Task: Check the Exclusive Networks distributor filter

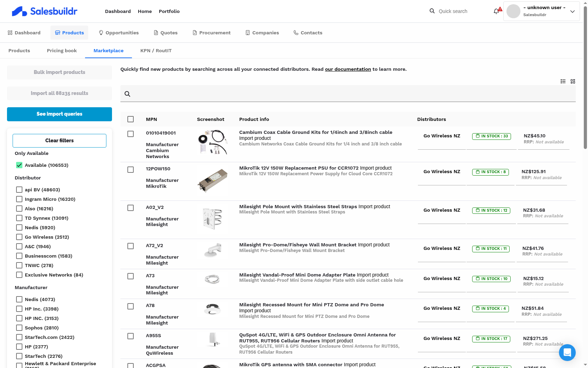Action: [19, 275]
